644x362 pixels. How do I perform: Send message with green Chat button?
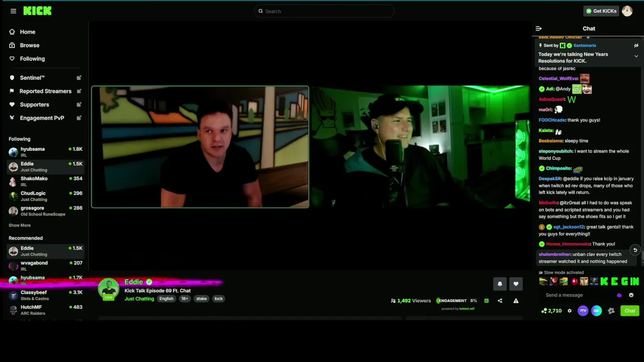click(x=630, y=311)
